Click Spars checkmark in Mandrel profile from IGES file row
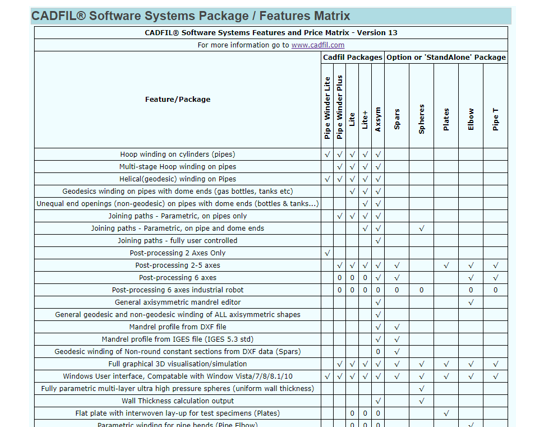The width and height of the screenshot is (545, 445). 397,339
